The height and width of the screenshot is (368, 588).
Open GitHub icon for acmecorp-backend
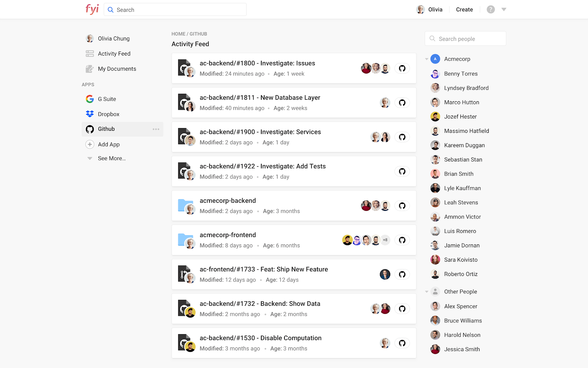click(402, 206)
